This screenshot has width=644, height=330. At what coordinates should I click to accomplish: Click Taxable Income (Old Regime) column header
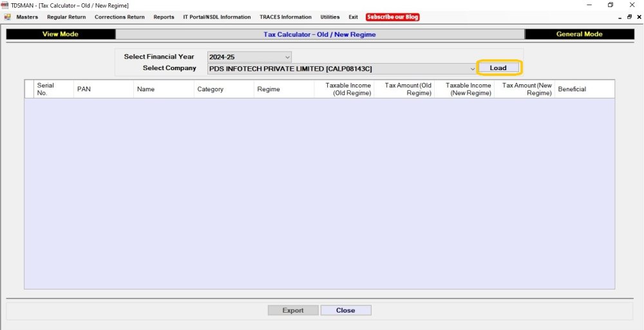click(x=344, y=89)
